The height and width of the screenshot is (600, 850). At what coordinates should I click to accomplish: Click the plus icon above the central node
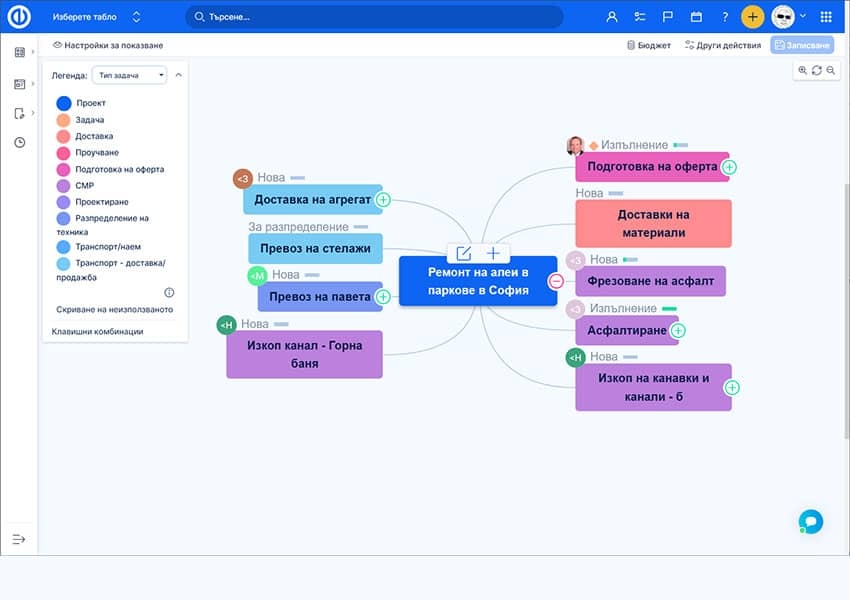pyautogui.click(x=493, y=253)
